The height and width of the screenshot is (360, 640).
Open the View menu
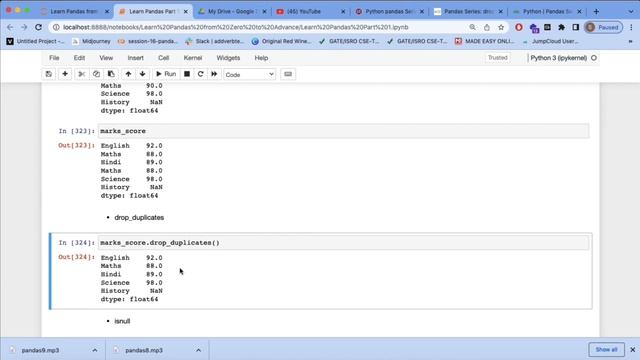click(106, 58)
